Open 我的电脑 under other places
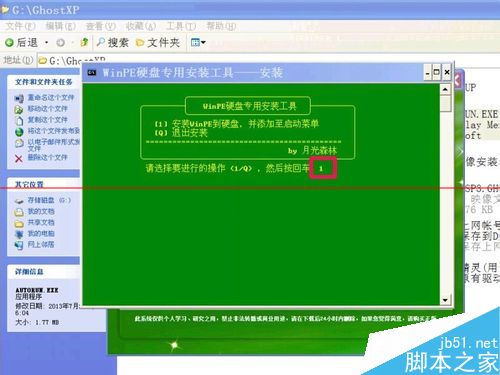500x375 pixels. pyautogui.click(x=41, y=233)
